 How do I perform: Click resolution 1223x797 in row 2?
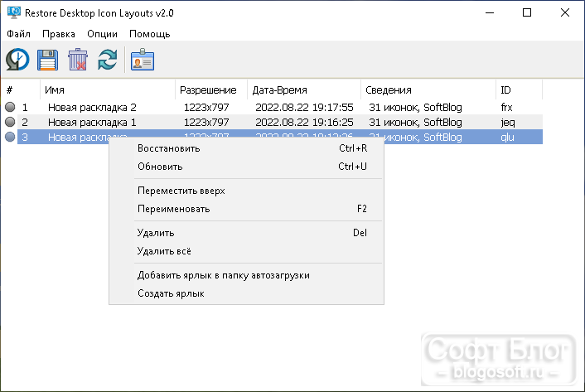tap(206, 123)
